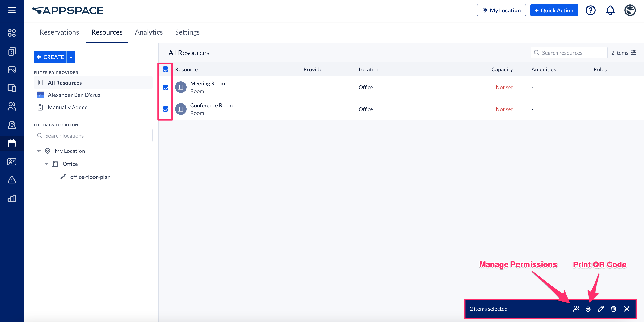Click the Amenities column header

544,69
